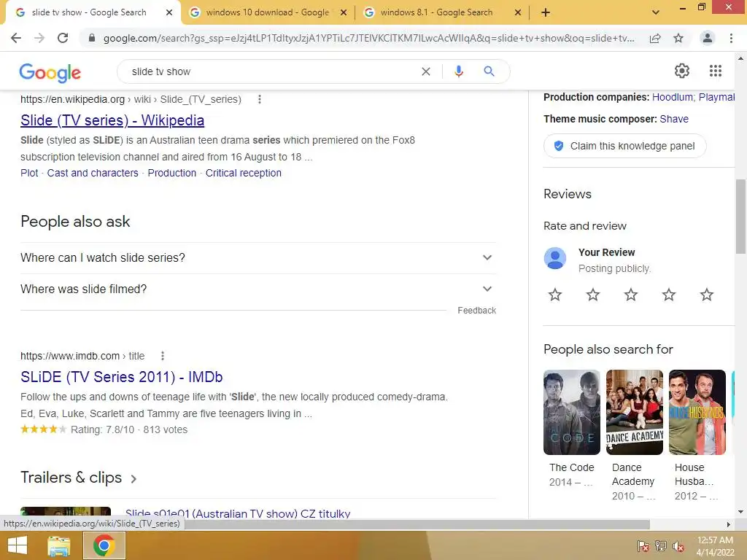
Task: Close the 'windows 10 download' tab
Action: tap(344, 12)
